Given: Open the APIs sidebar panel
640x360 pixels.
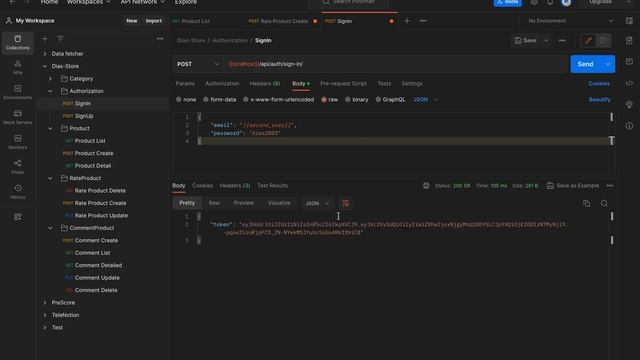Looking at the screenshot, I should tap(18, 67).
